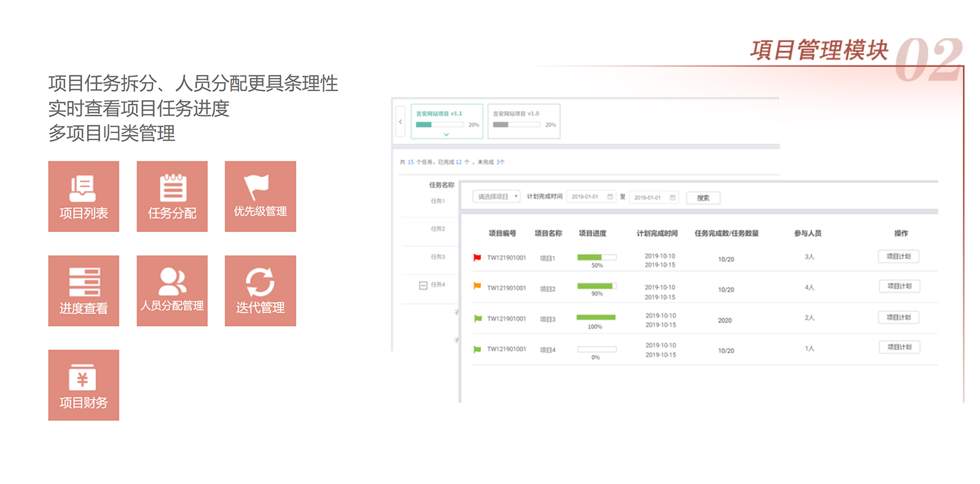Open the 请选择项目 dropdown
The width and height of the screenshot is (980, 484).
tap(496, 197)
